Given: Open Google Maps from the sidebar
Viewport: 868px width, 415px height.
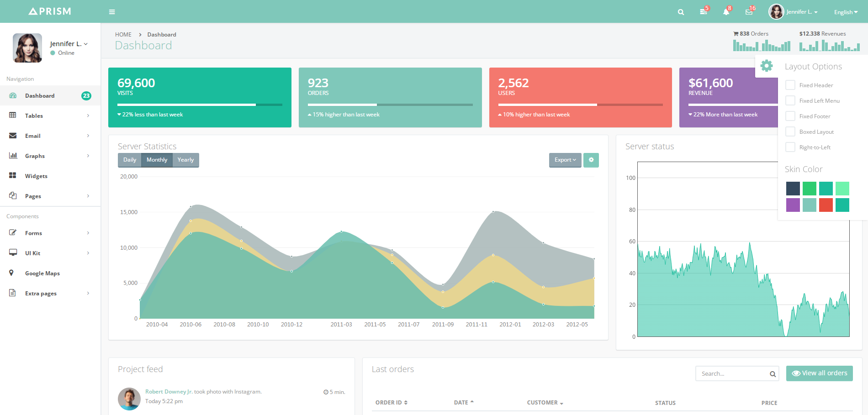Looking at the screenshot, I should [x=42, y=273].
